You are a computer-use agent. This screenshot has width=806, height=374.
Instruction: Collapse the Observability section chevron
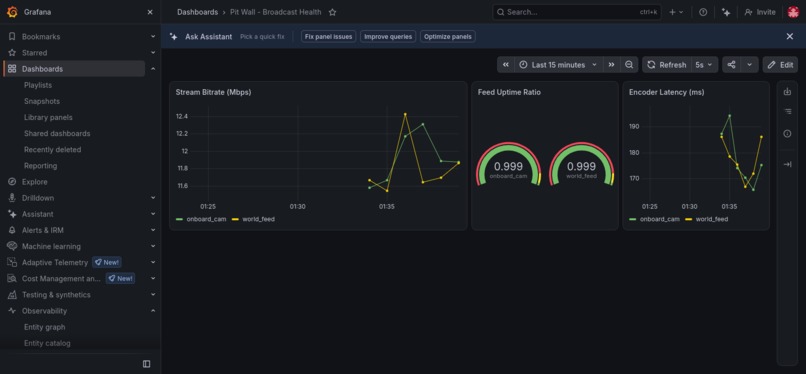point(153,311)
